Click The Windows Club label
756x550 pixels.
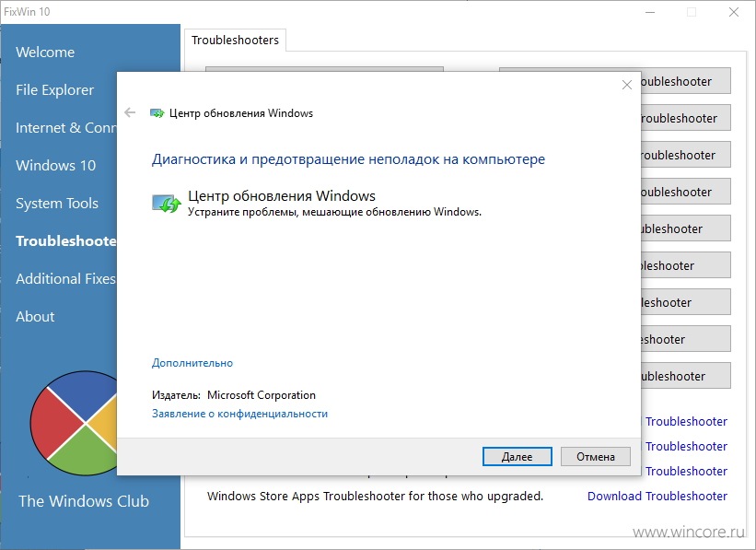84,501
